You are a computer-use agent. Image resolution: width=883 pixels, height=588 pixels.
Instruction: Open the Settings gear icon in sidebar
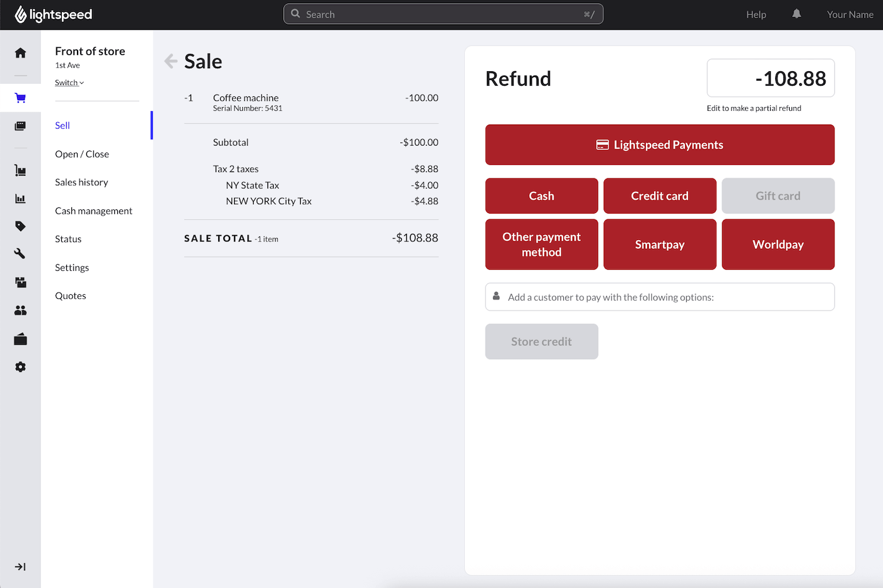20,367
